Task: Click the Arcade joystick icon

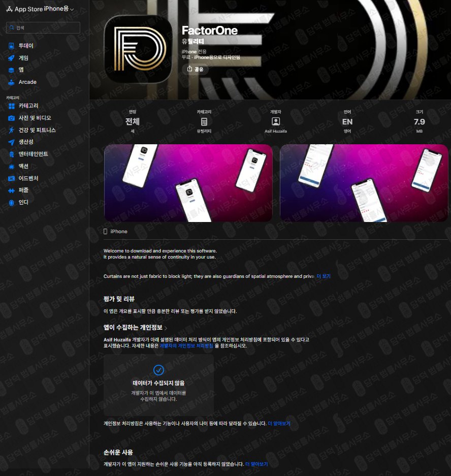Action: [11, 82]
